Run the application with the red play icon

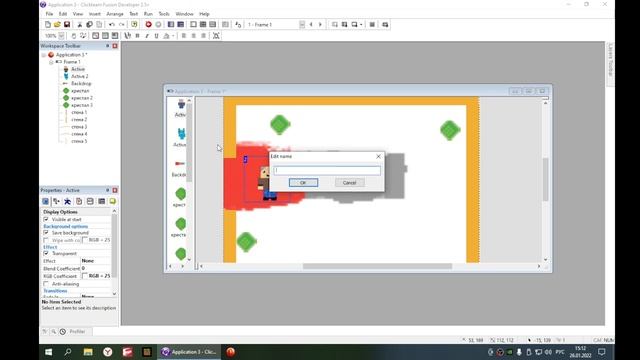pos(149,24)
